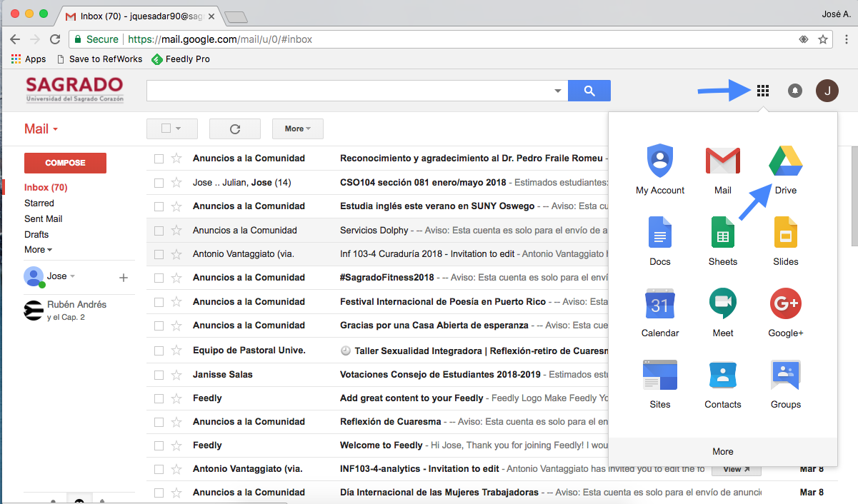The width and height of the screenshot is (858, 504).
Task: Launch Google Slides from apps panel
Action: pyautogui.click(x=786, y=241)
